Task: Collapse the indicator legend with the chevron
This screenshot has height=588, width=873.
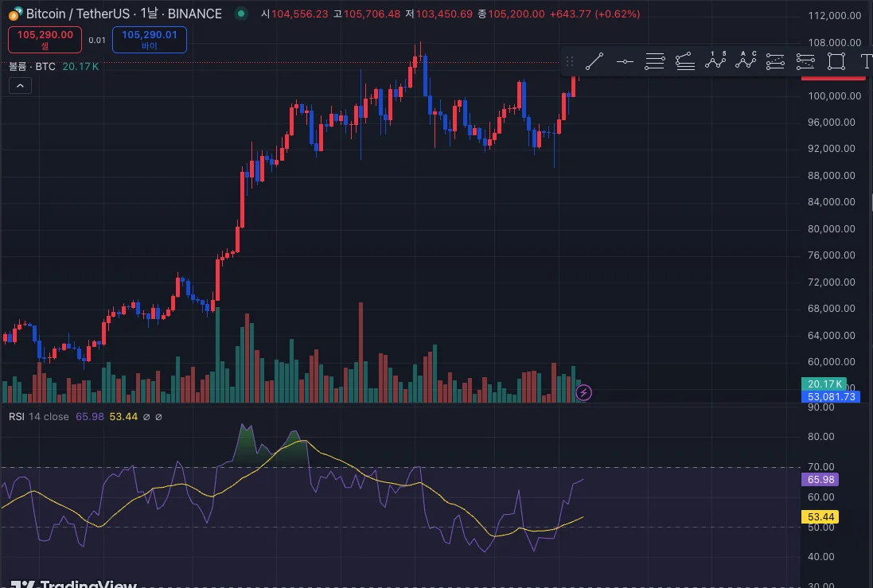Action: coord(20,86)
